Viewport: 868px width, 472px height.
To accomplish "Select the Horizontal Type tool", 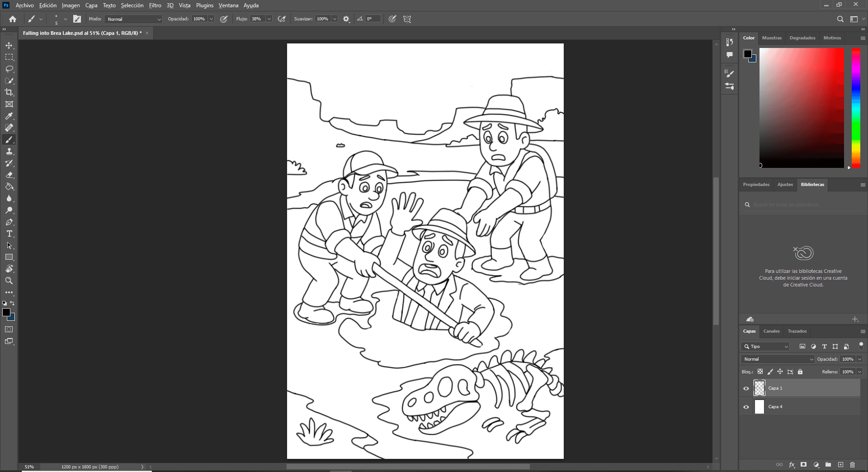I will pyautogui.click(x=9, y=234).
